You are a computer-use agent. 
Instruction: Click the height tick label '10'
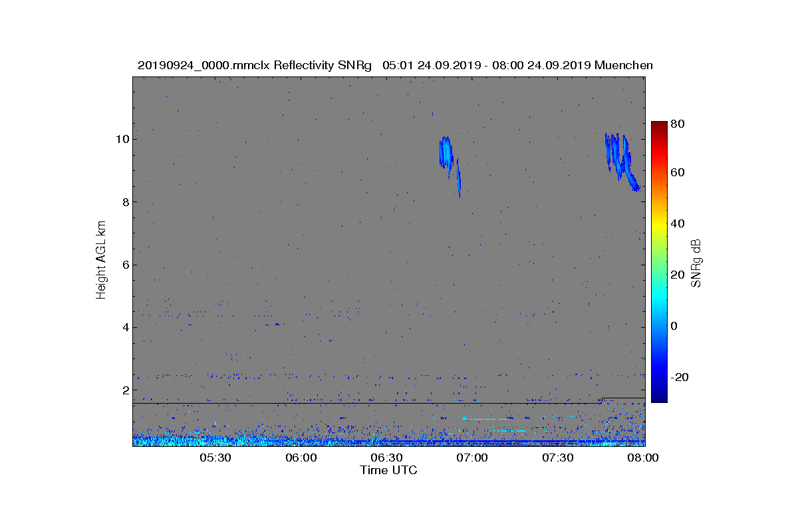point(122,139)
